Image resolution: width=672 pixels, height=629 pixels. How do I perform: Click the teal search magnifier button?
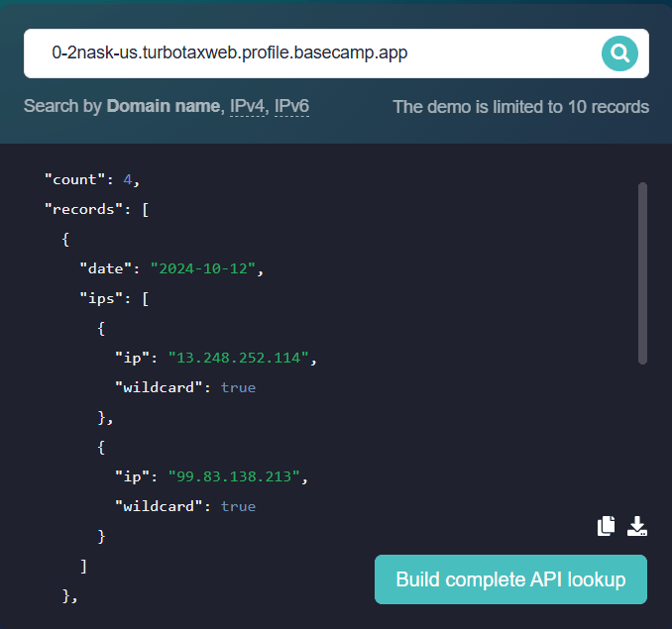(x=619, y=53)
